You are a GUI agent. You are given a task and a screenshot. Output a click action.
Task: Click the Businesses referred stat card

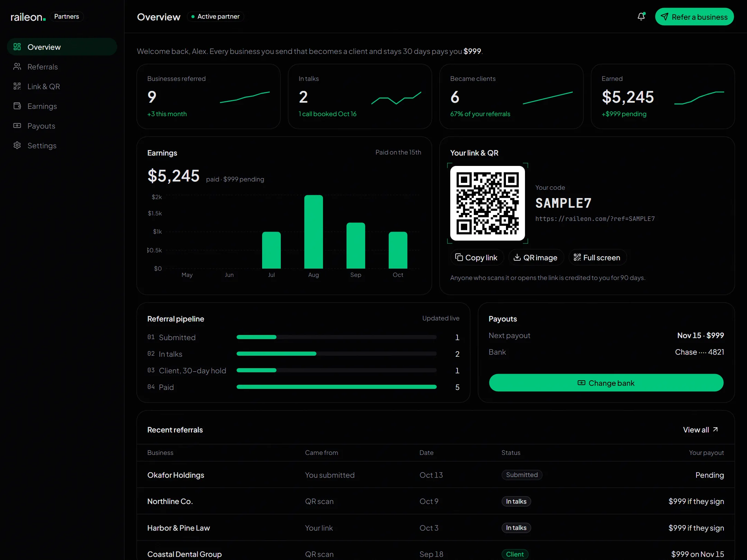(x=208, y=96)
